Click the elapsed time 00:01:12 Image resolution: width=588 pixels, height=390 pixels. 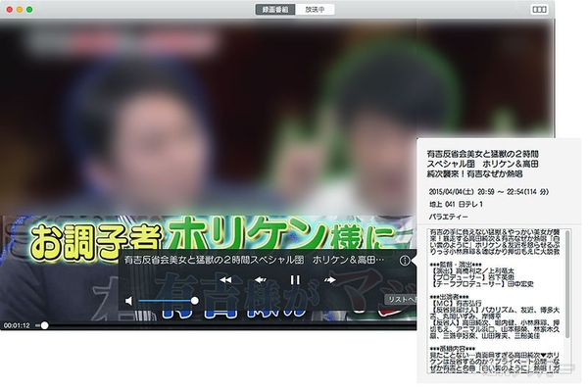[17, 325]
